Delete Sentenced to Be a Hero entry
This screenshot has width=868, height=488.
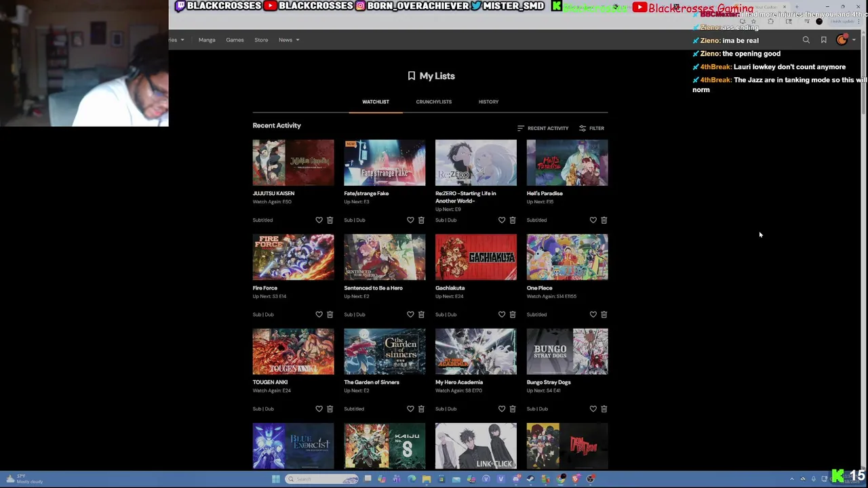(421, 314)
